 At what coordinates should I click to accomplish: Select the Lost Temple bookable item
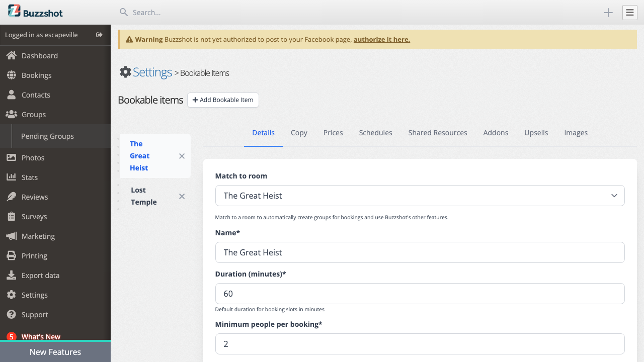(x=143, y=196)
